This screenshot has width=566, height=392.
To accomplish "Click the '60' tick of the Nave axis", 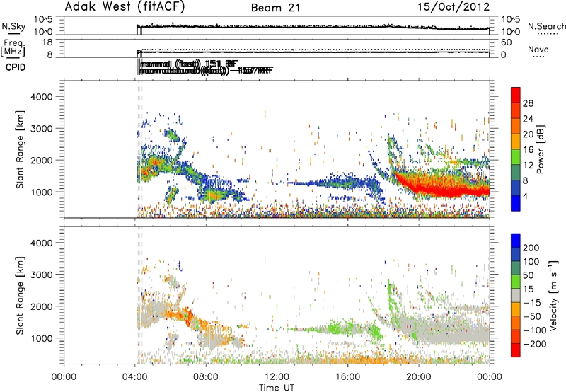I will pos(506,42).
